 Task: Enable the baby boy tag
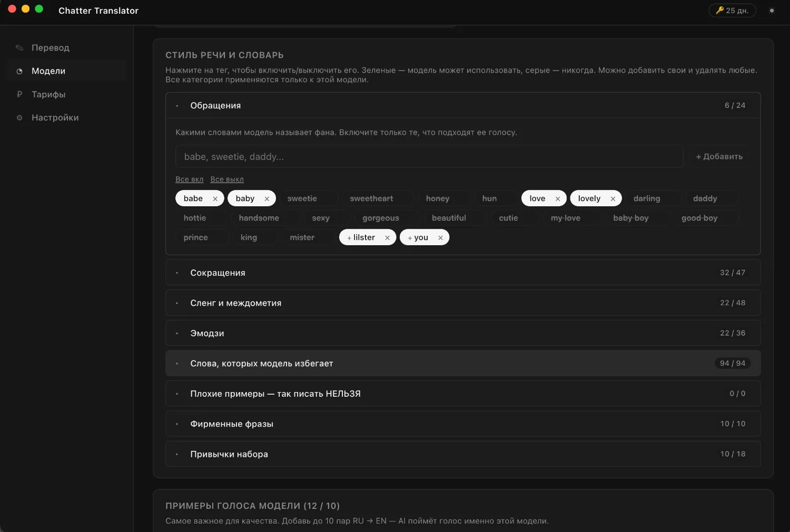coord(637,218)
